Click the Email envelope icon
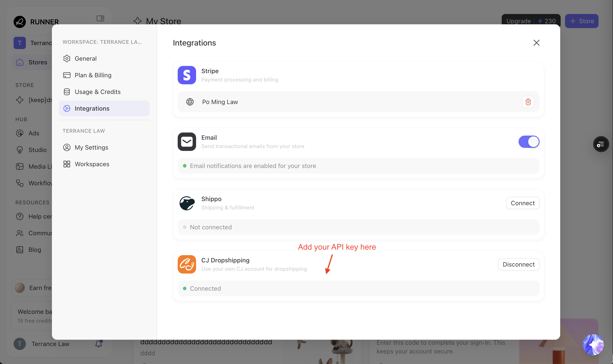613x364 pixels. (187, 141)
